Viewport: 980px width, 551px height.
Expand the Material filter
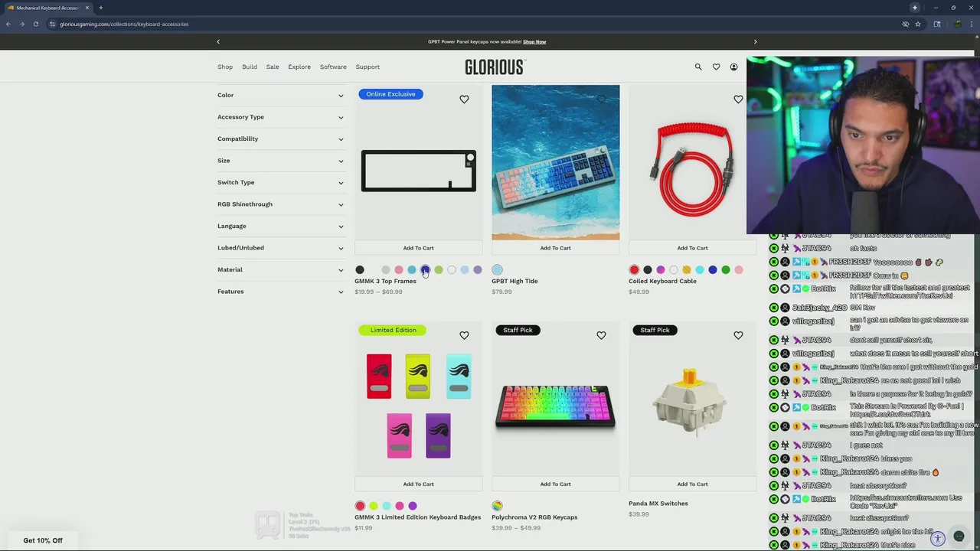[280, 269]
